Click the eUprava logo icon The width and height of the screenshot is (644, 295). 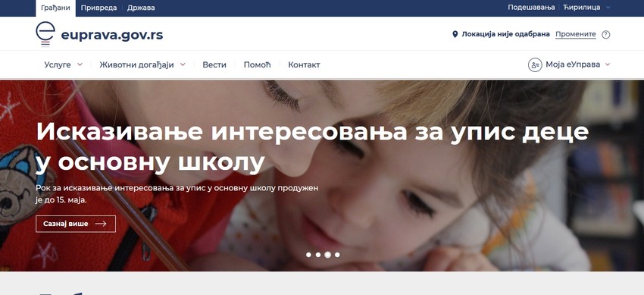click(x=45, y=33)
